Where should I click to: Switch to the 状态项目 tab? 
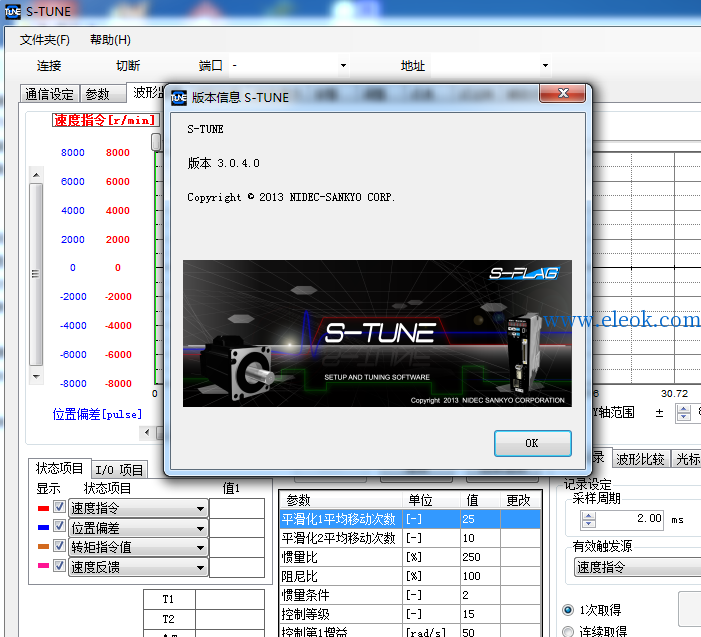click(59, 468)
